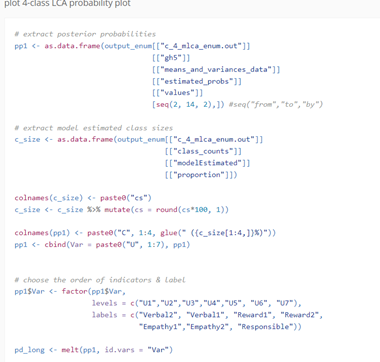The image size is (380, 362).
Task: Click the "estimated_probs" code line
Action: click(197, 81)
